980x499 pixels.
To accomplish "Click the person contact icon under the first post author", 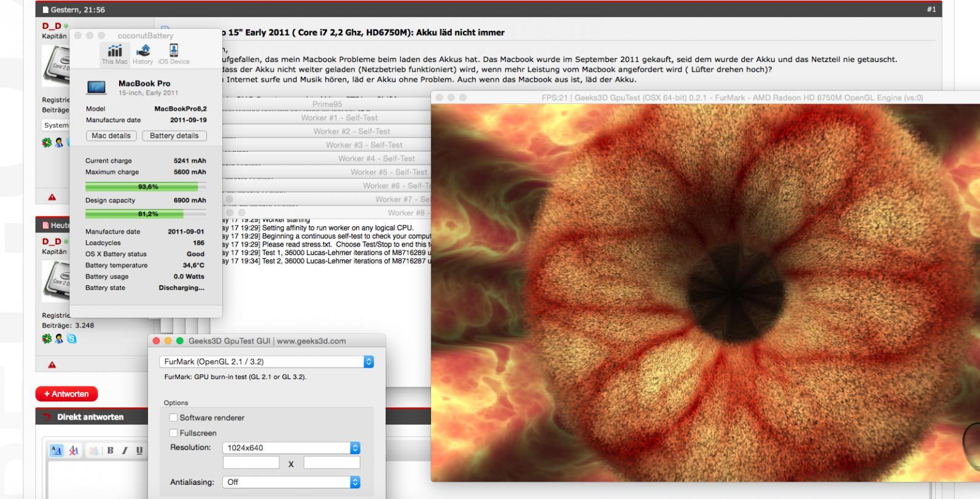I will [x=60, y=143].
